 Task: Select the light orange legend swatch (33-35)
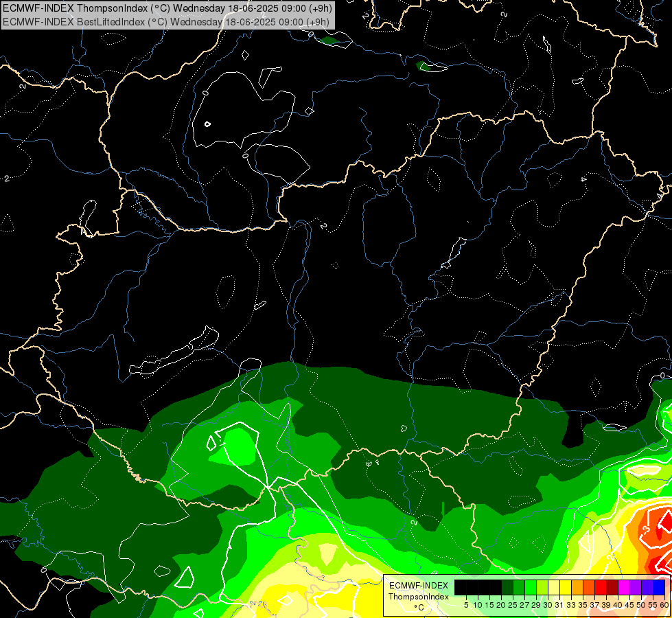click(x=577, y=588)
